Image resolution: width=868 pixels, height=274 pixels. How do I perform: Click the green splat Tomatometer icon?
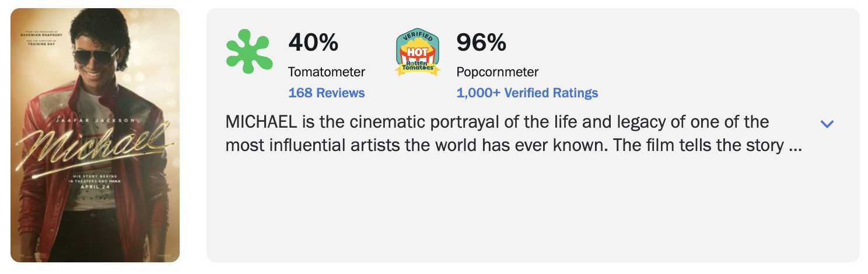tap(248, 51)
